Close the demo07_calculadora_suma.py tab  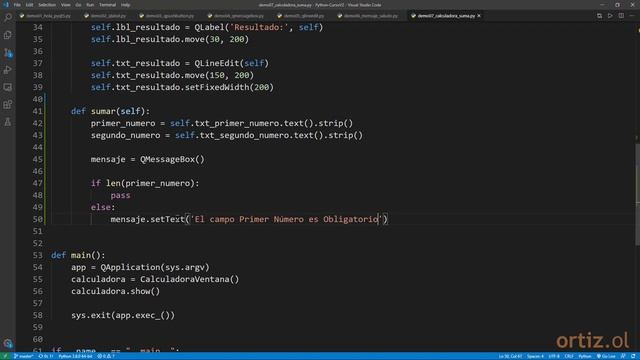tap(479, 16)
